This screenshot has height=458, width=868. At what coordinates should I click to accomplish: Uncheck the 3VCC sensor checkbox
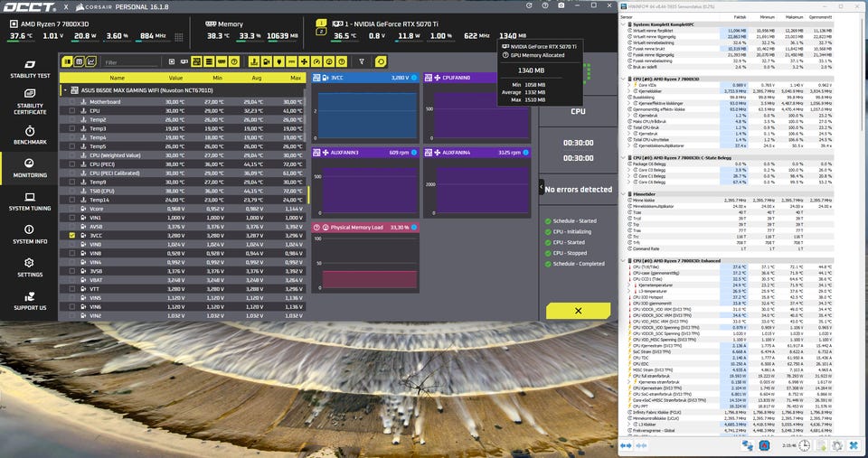72,235
